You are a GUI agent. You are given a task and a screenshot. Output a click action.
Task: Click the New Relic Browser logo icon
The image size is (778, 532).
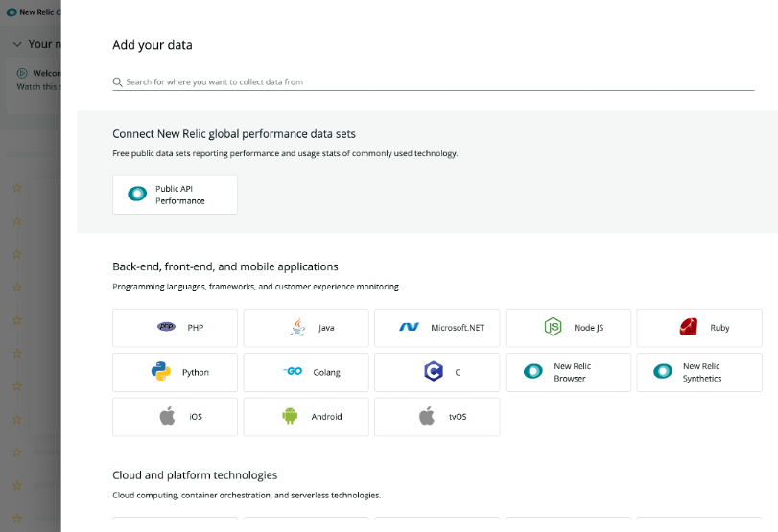pyautogui.click(x=533, y=371)
